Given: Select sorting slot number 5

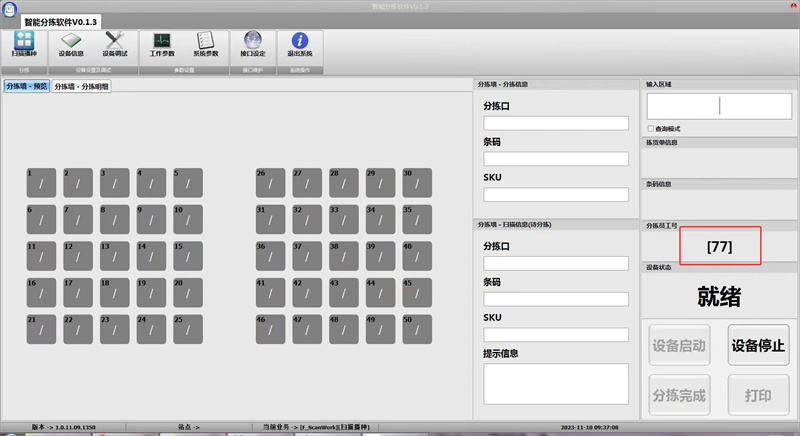Looking at the screenshot, I should pyautogui.click(x=188, y=183).
